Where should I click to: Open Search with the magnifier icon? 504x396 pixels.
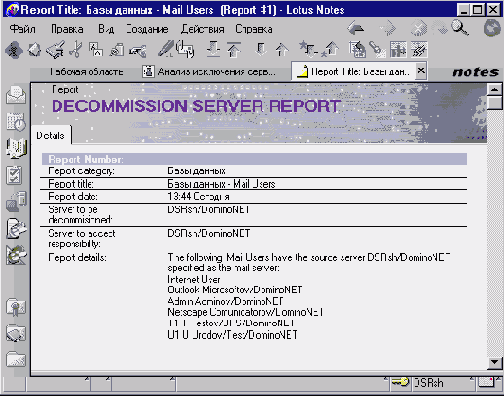(x=460, y=28)
